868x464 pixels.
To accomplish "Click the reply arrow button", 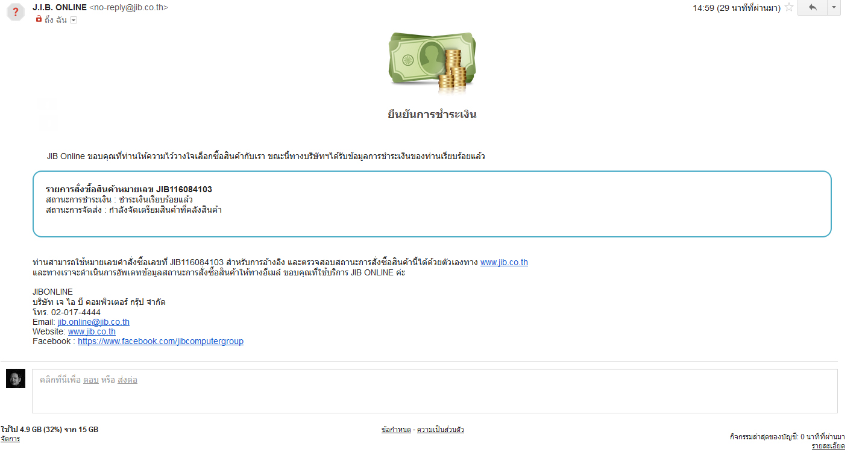I will [813, 8].
